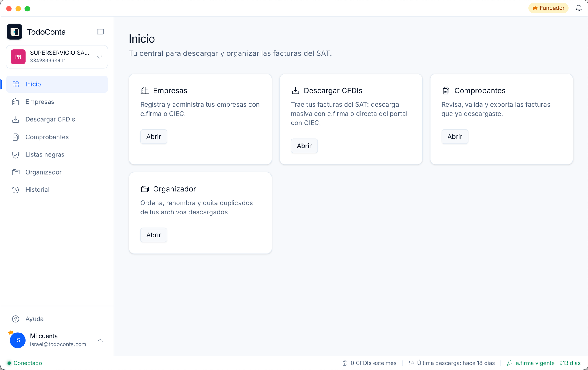Click the Última descarga history icon

[x=411, y=363]
